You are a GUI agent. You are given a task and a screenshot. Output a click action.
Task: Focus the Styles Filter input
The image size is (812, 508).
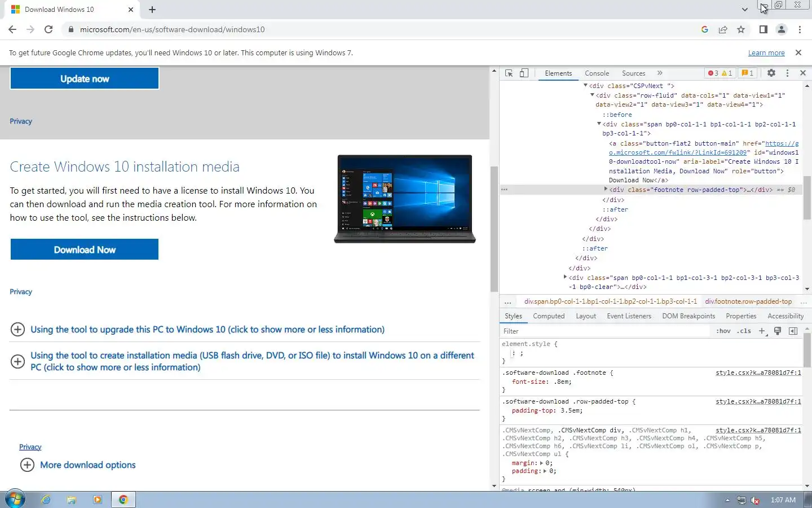click(x=606, y=331)
